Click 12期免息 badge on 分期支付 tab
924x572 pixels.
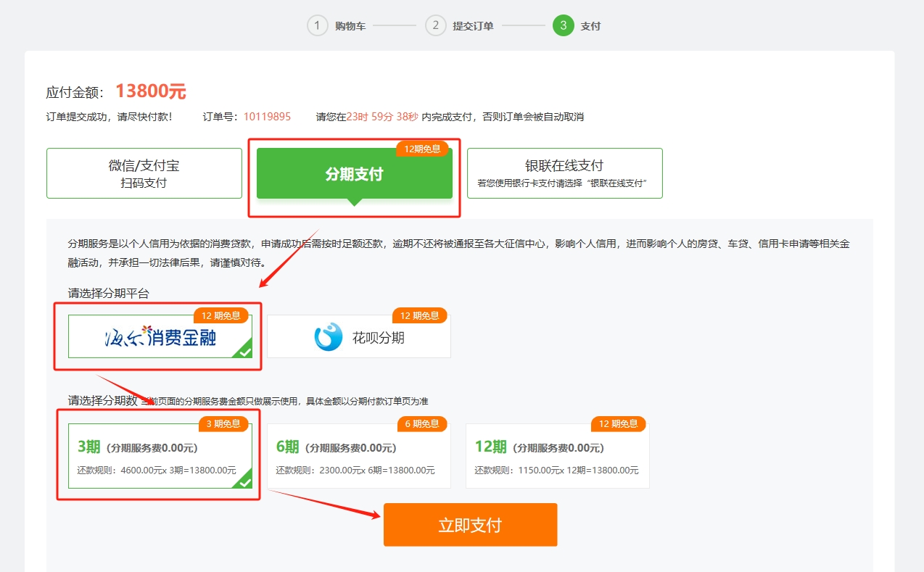pos(422,149)
